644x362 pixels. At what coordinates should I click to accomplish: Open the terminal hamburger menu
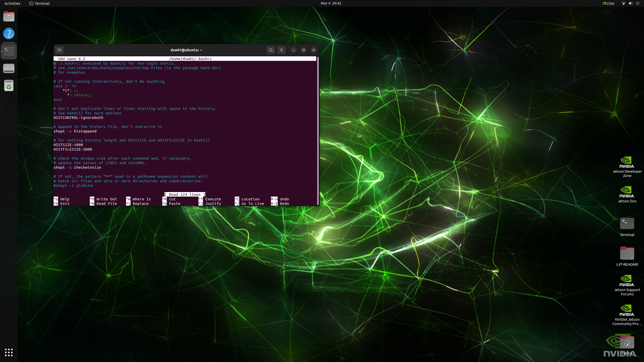tap(281, 50)
